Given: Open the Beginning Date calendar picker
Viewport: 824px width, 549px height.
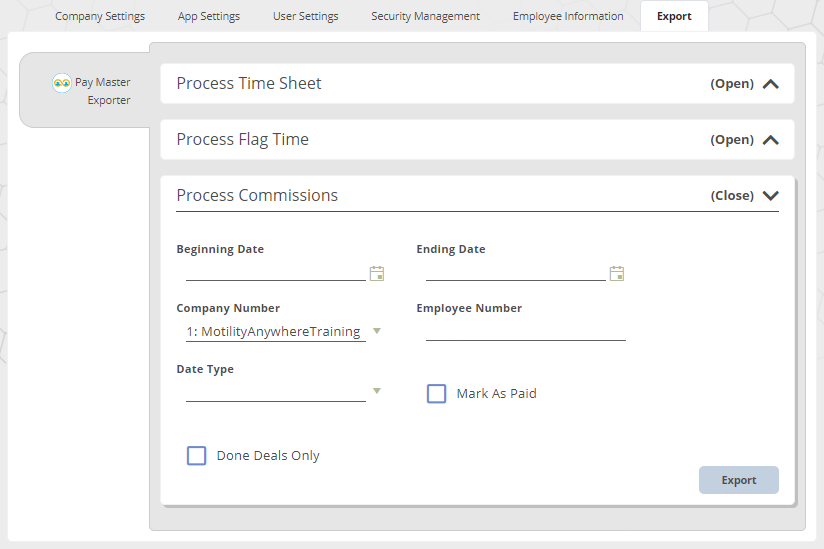Looking at the screenshot, I should tap(377, 273).
